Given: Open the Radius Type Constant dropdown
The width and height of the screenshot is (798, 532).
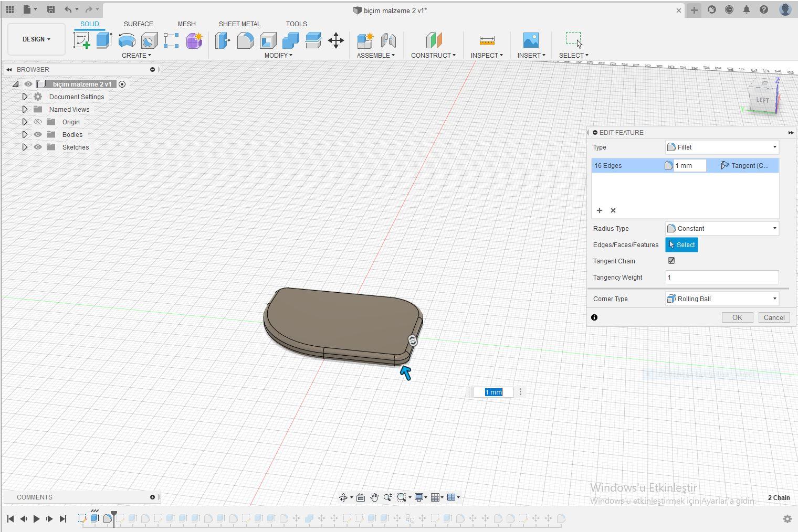Looking at the screenshot, I should pyautogui.click(x=722, y=228).
